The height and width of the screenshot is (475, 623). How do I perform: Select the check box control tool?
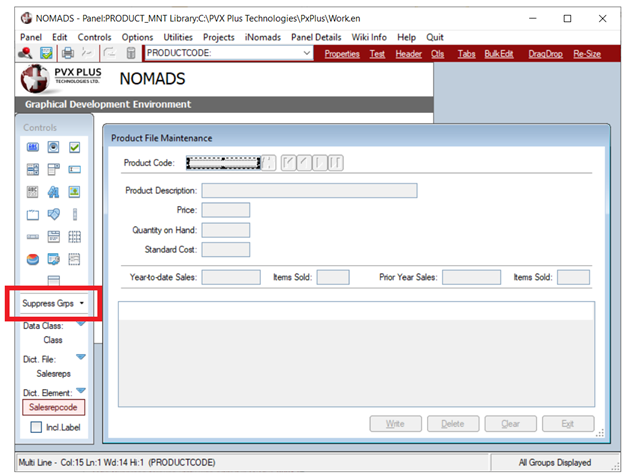74,147
